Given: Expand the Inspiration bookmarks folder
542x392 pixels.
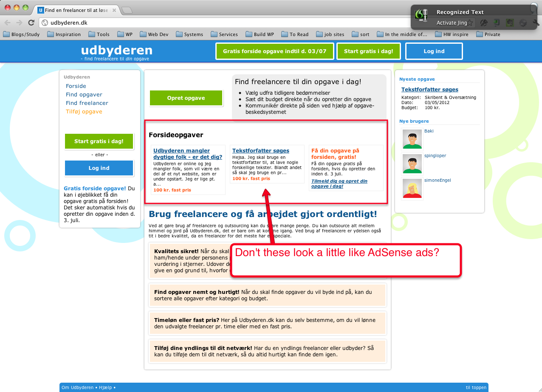Looking at the screenshot, I should [64, 34].
